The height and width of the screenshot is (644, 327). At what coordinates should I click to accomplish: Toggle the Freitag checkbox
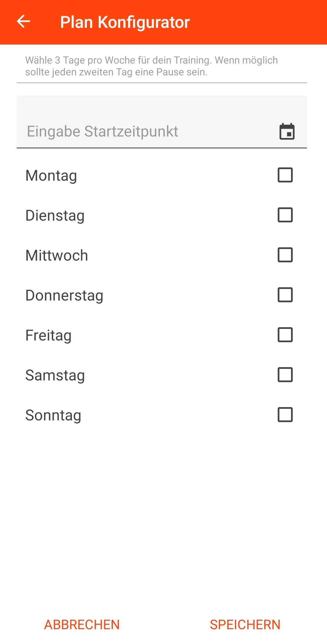pyautogui.click(x=285, y=335)
